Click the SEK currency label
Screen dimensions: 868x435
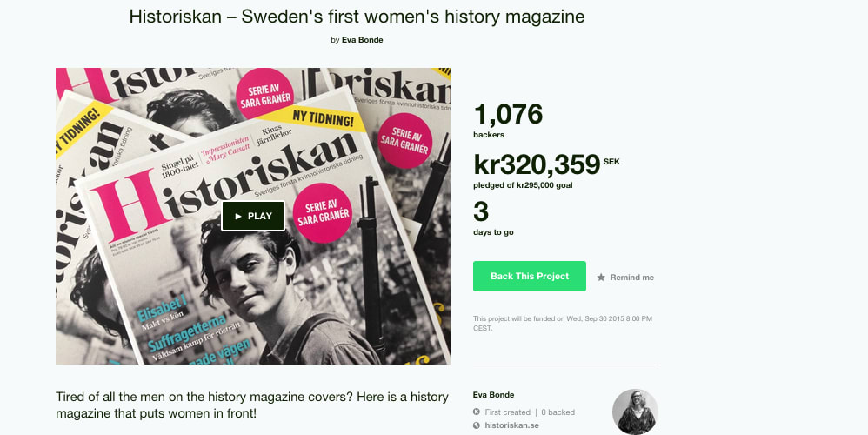click(x=611, y=161)
